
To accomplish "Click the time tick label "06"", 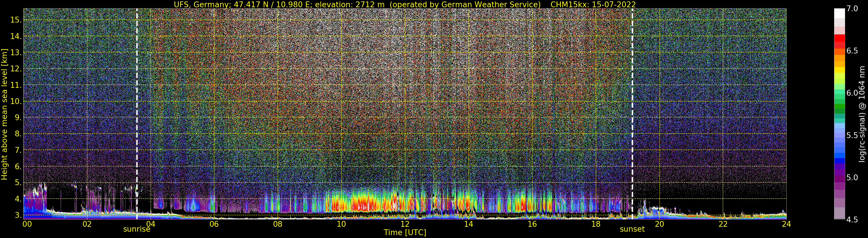I will click(x=214, y=224).
